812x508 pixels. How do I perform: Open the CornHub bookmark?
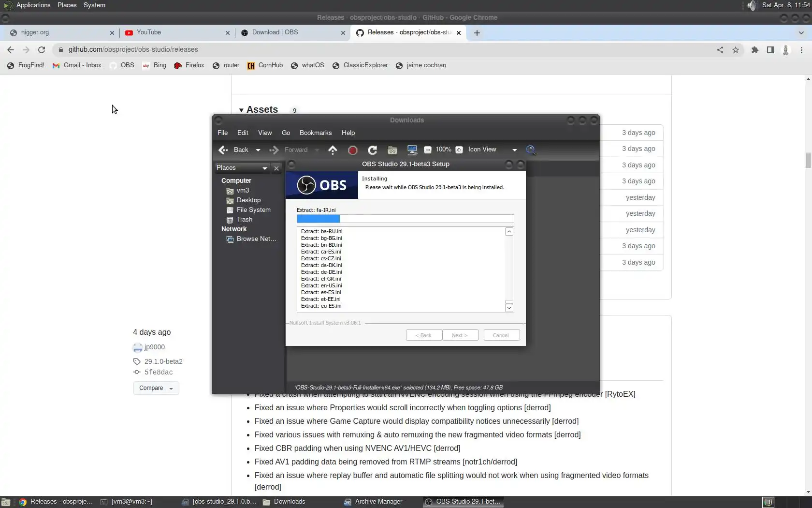coord(265,65)
